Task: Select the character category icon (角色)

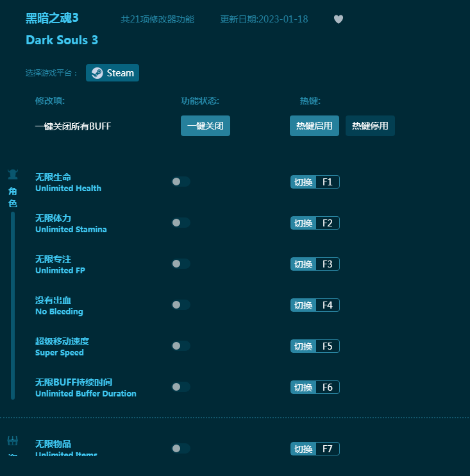Action: [13, 174]
